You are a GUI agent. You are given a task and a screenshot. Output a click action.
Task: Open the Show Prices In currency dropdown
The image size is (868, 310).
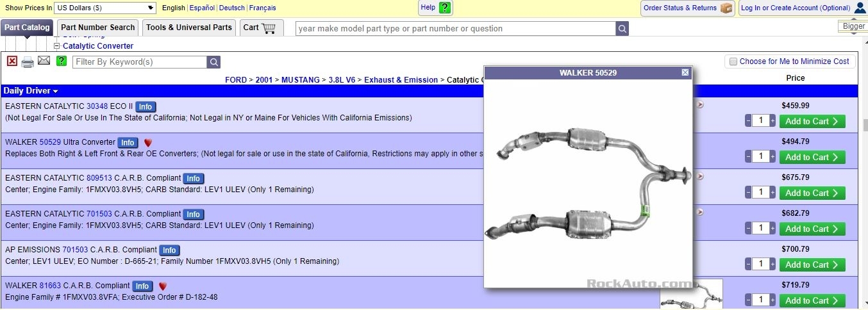[105, 8]
